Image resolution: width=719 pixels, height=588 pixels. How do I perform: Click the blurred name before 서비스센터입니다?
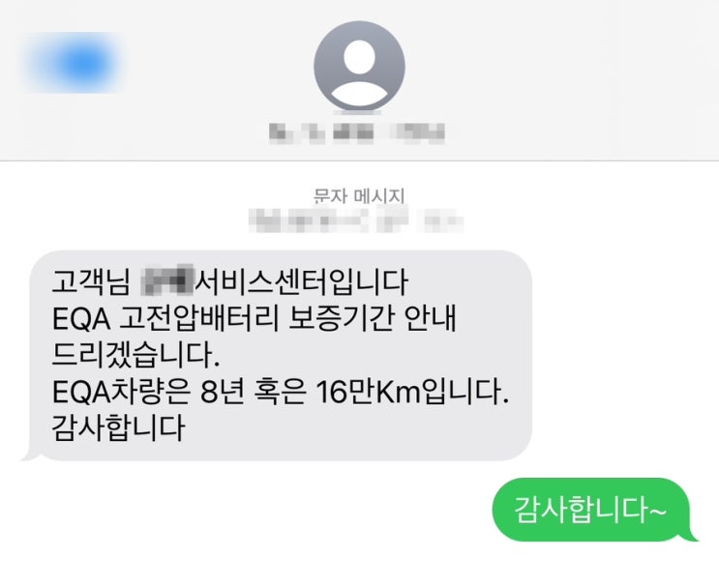click(x=166, y=280)
